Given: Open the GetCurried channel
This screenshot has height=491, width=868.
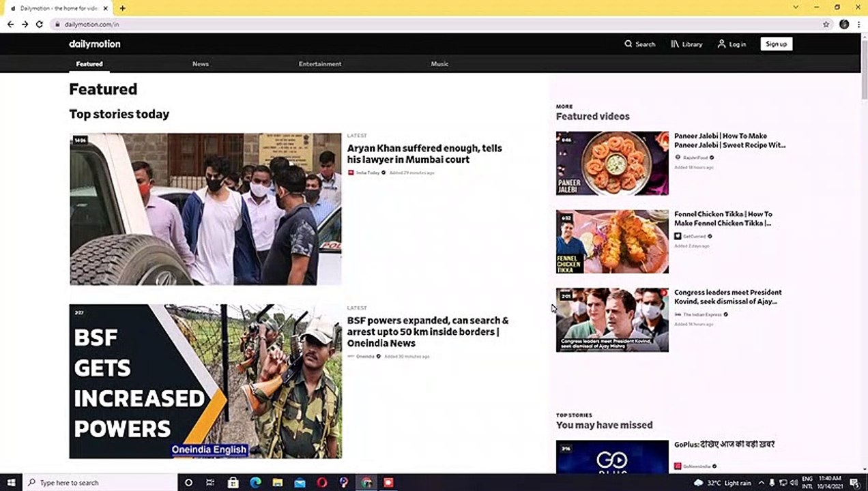Looking at the screenshot, I should click(693, 236).
